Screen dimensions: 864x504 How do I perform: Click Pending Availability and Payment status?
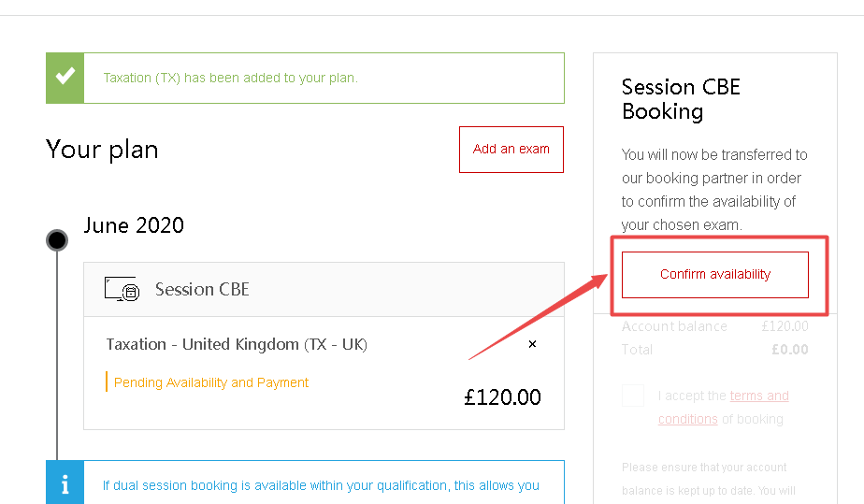211,382
